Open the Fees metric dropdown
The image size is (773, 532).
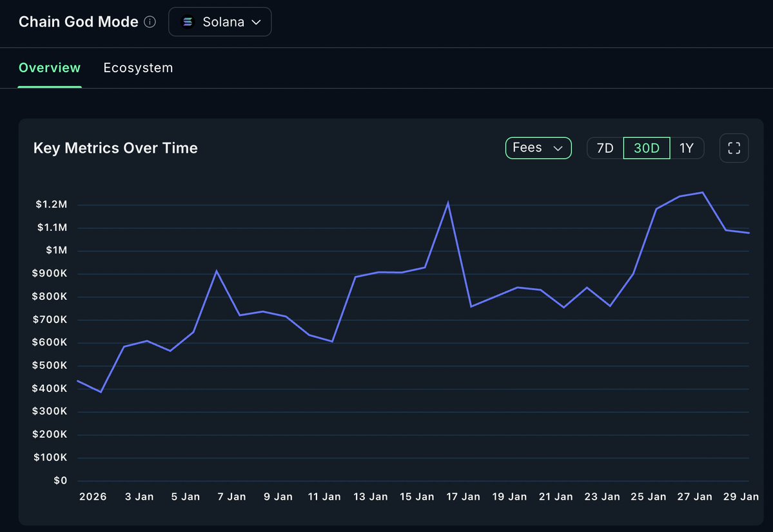click(x=538, y=148)
